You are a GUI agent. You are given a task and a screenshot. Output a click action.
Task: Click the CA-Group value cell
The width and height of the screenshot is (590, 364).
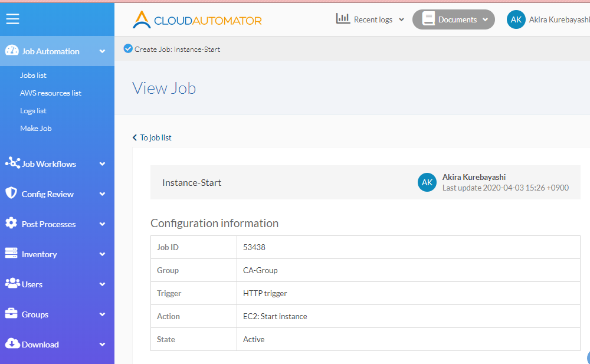tap(408, 270)
